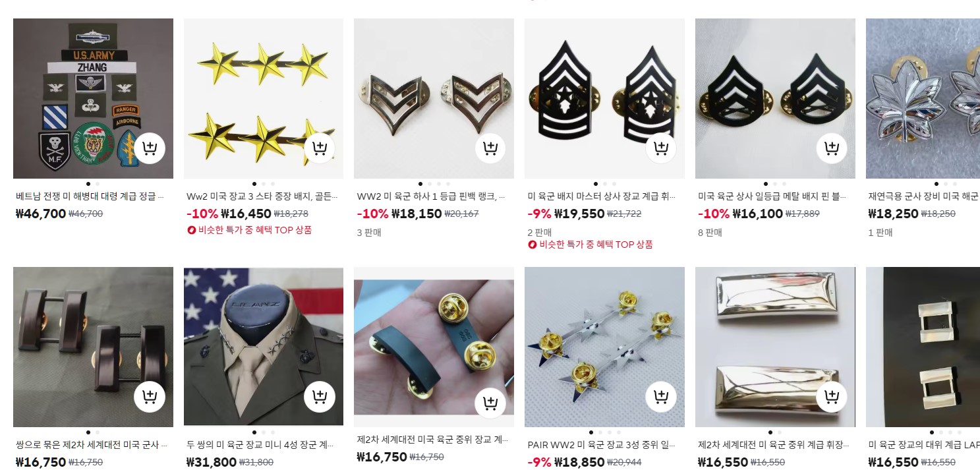Open silver oak leaf insignia product image
The image size is (980, 470).
[923, 98]
